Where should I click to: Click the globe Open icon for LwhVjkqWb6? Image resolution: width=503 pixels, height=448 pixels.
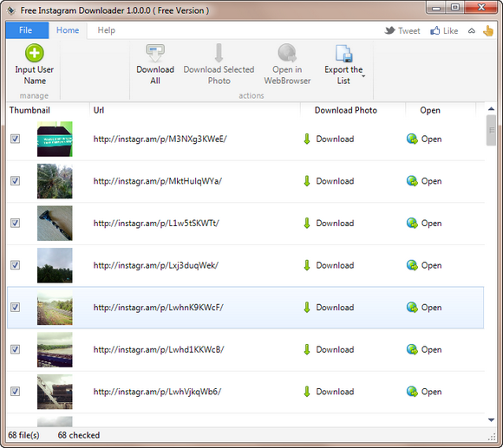[x=412, y=392]
